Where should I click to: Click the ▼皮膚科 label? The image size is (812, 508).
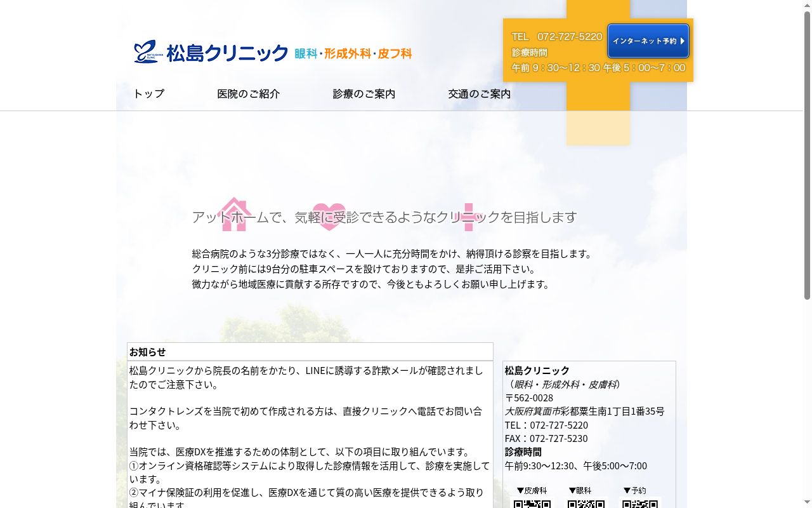coord(532,490)
